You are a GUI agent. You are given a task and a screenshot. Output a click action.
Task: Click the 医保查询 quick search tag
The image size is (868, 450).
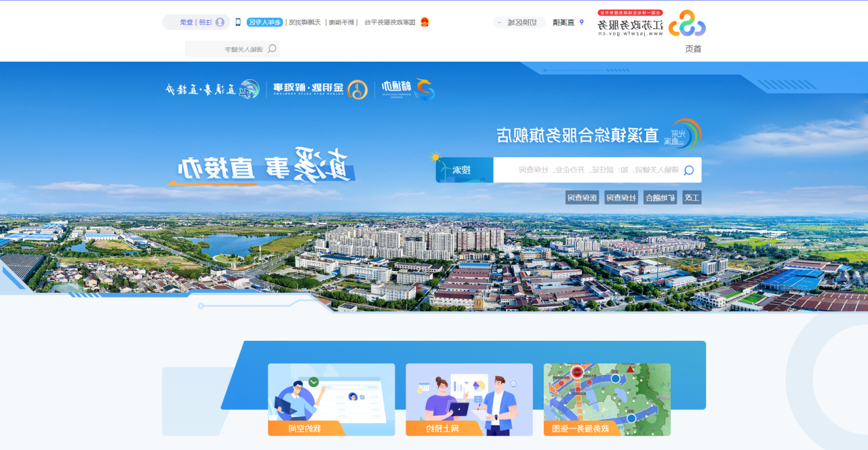pyautogui.click(x=583, y=198)
